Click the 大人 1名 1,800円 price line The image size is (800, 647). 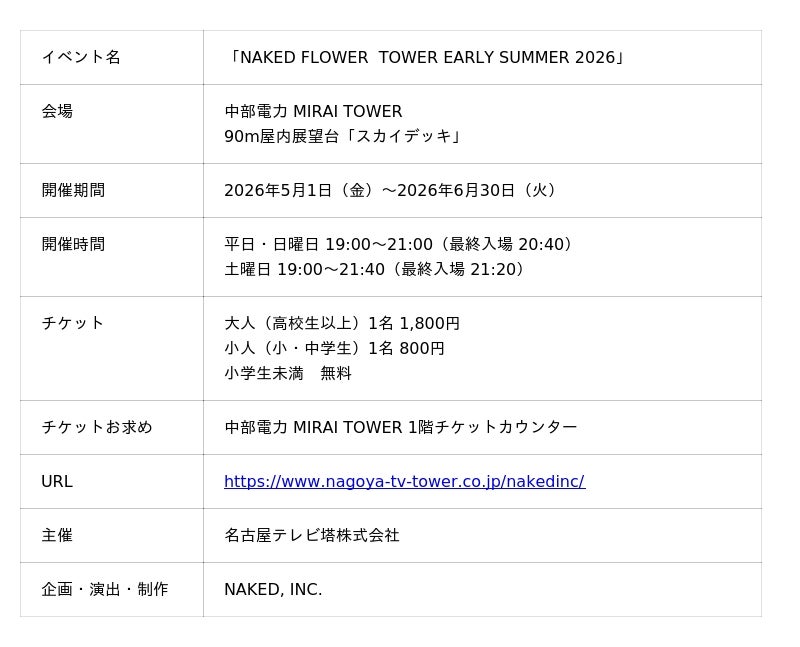coord(342,323)
